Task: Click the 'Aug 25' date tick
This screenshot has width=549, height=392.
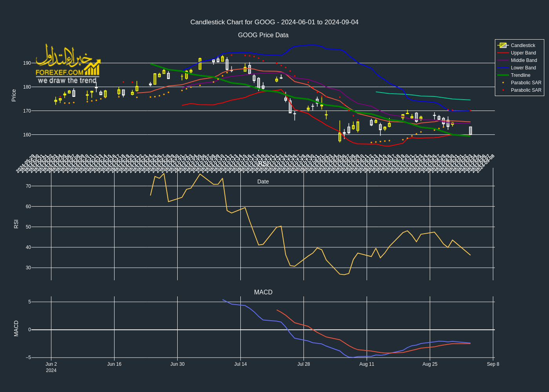Action: point(430,364)
